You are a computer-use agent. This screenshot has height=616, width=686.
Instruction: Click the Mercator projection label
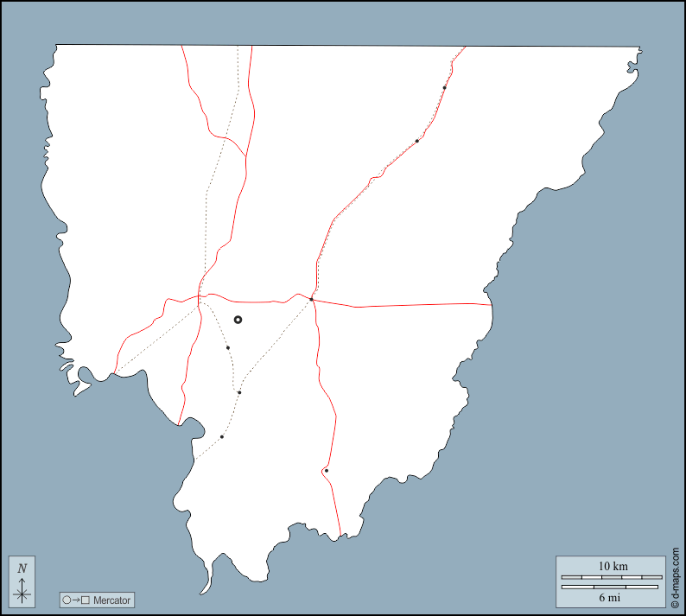[x=111, y=600]
